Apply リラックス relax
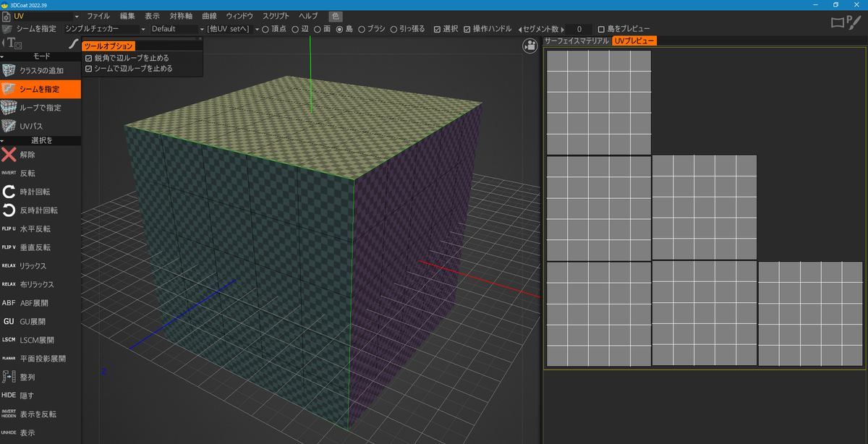This screenshot has height=444, width=868. point(41,266)
